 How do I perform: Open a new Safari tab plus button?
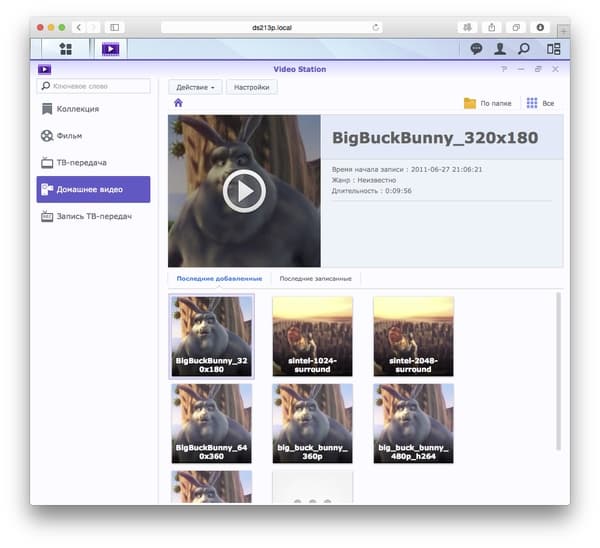pos(563,31)
